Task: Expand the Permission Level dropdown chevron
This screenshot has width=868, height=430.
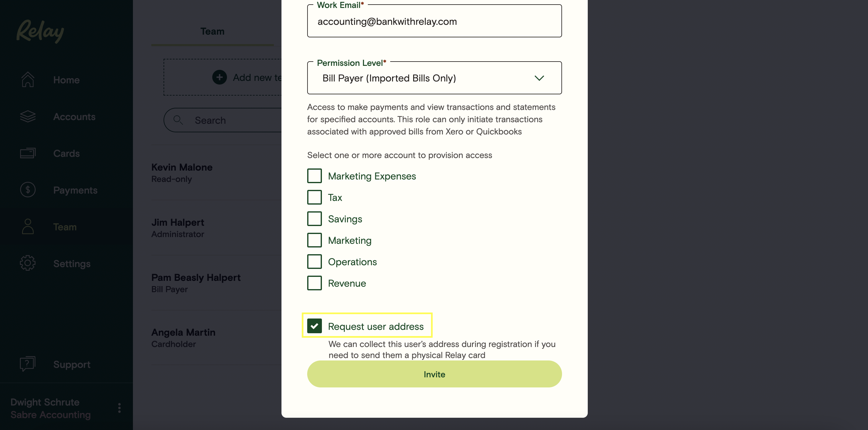Action: [539, 78]
